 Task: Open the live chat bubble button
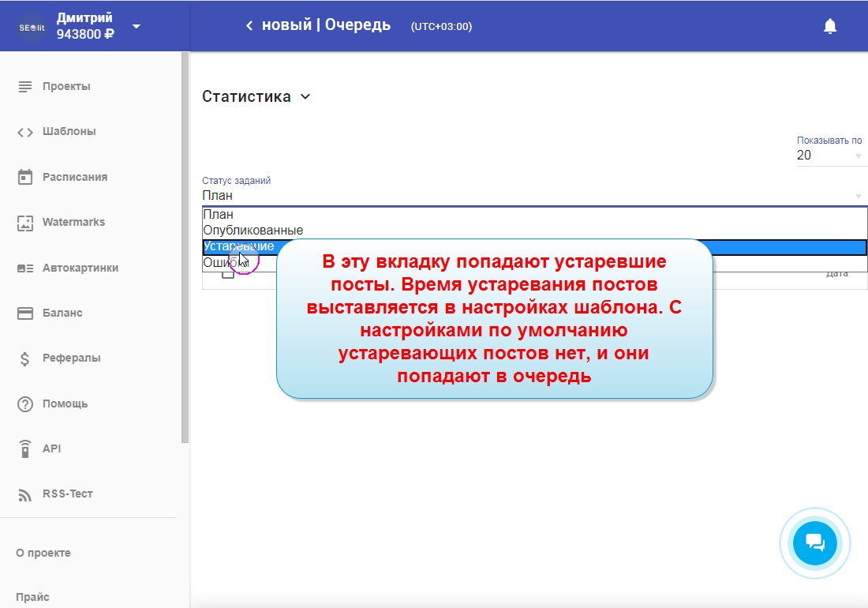coord(814,543)
